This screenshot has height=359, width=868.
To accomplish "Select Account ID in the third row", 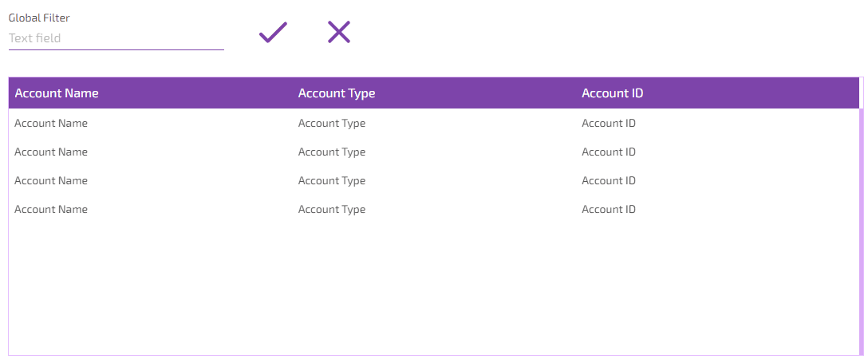I will pyautogui.click(x=609, y=181).
